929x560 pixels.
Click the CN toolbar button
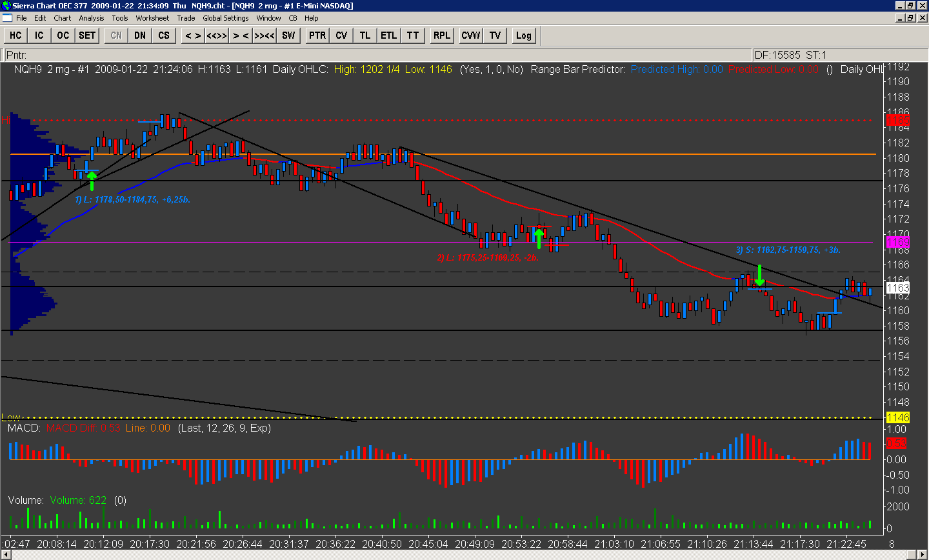click(x=116, y=35)
